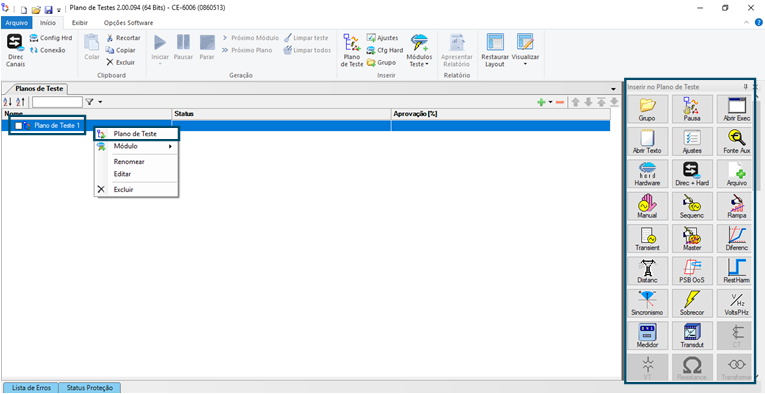Insert Abrir Exec item
This screenshot has width=765, height=394.
(736, 109)
